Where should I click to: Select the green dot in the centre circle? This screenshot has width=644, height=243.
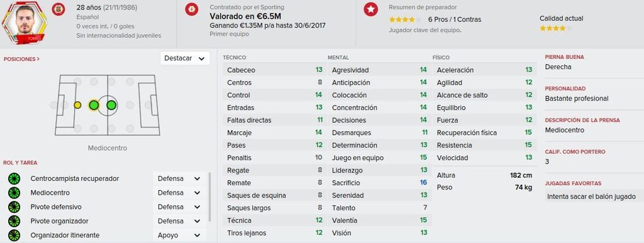[111, 105]
